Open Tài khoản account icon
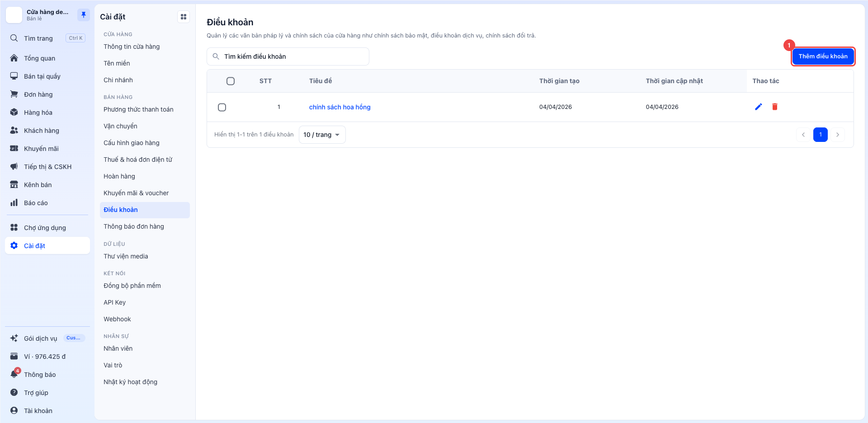The image size is (868, 423). click(x=14, y=410)
